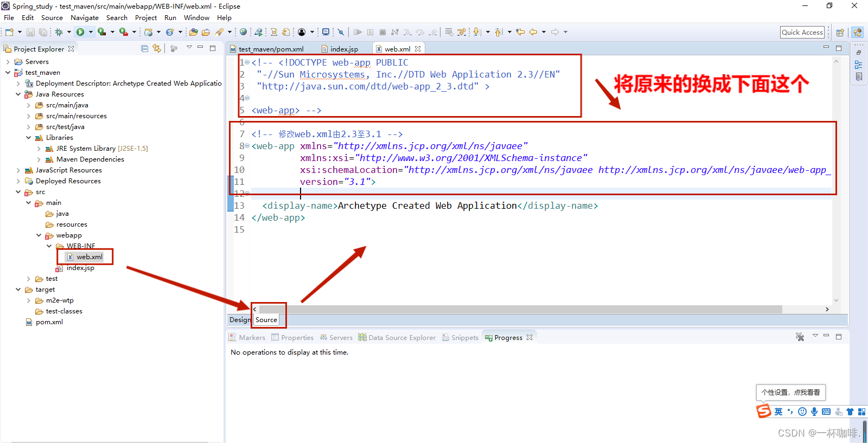868x443 pixels.
Task: Open the File menu
Action: [9, 17]
